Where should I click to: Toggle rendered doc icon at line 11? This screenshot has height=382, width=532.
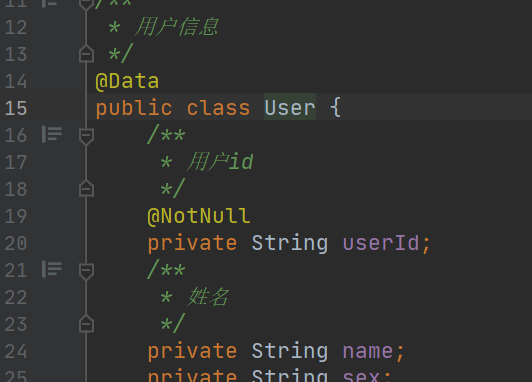click(50, 3)
